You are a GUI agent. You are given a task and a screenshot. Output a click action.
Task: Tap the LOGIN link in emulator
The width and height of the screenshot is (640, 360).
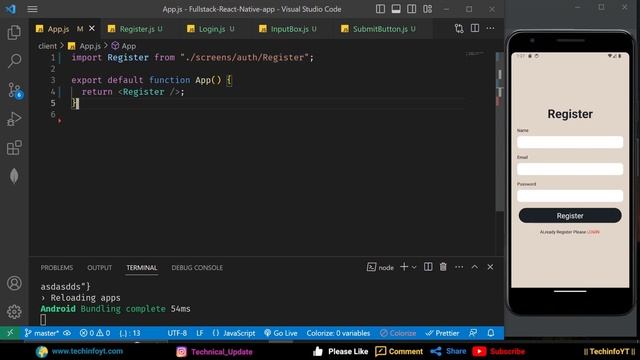coord(593,232)
